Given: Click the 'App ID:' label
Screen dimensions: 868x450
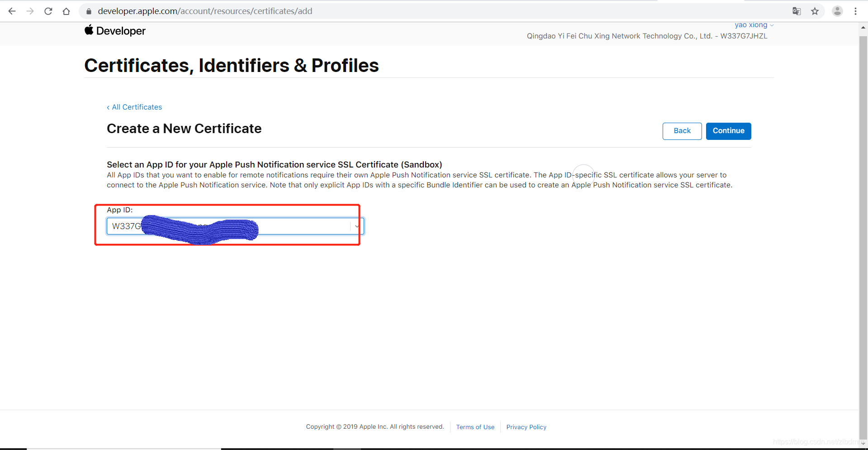Looking at the screenshot, I should [120, 210].
